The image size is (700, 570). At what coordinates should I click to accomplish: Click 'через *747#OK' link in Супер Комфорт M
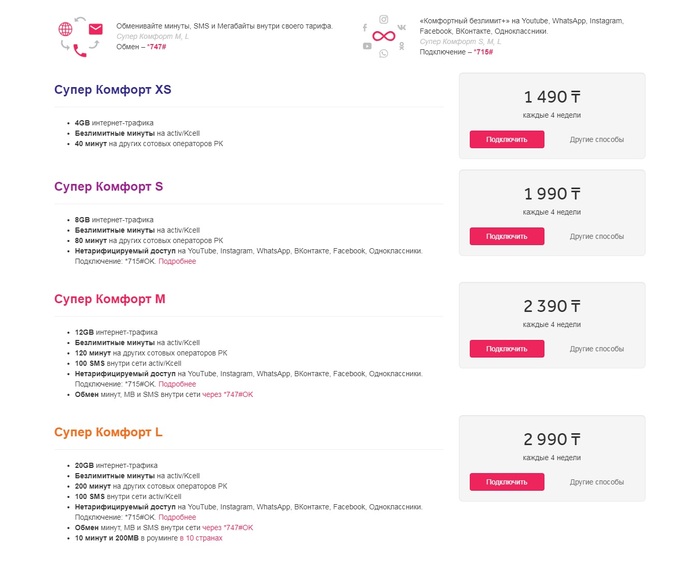click(228, 394)
